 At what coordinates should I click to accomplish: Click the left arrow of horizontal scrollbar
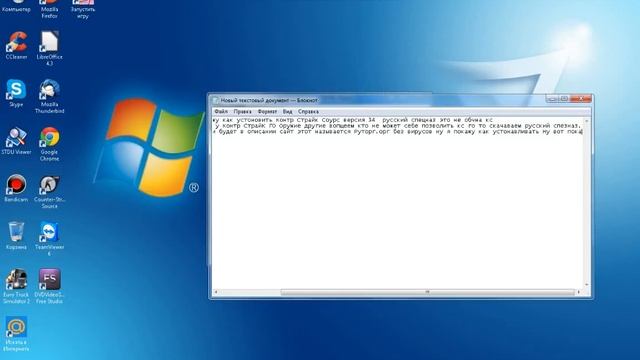(x=216, y=292)
